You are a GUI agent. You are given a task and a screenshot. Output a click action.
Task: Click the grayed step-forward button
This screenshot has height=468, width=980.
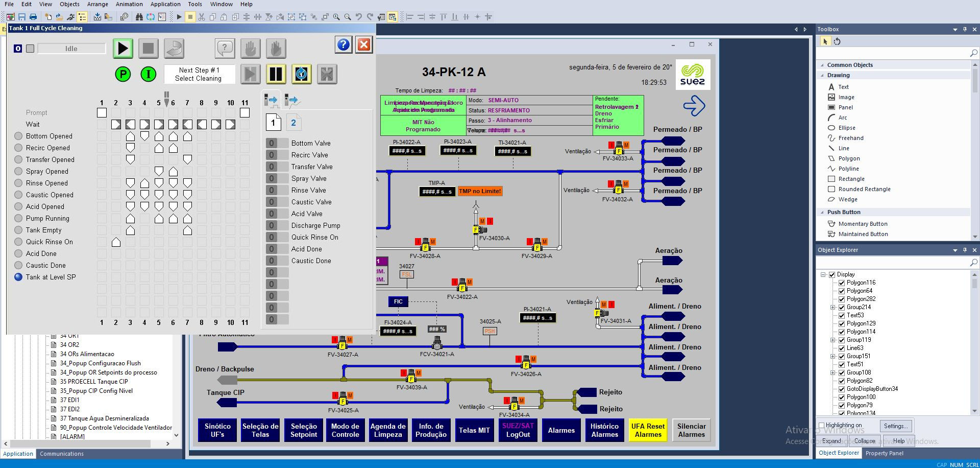click(251, 74)
